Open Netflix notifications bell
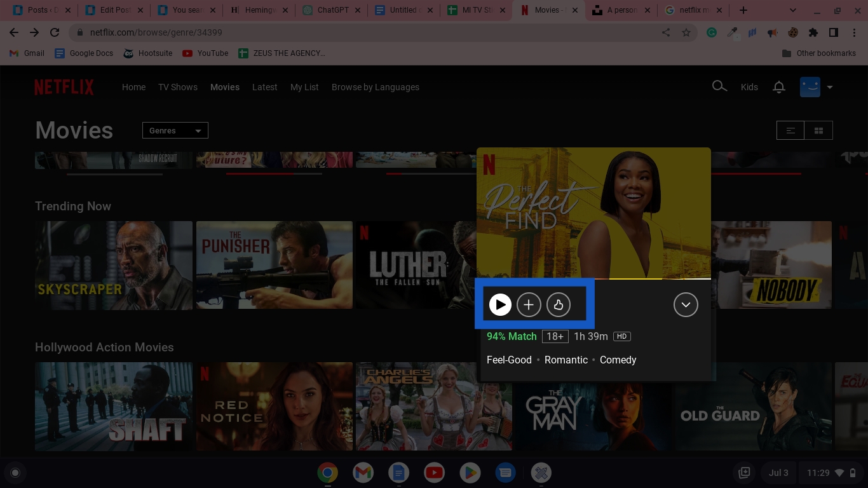The image size is (868, 488). point(779,87)
